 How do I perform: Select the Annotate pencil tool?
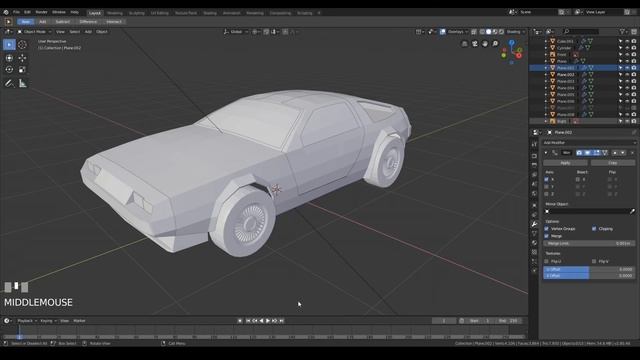[x=9, y=83]
